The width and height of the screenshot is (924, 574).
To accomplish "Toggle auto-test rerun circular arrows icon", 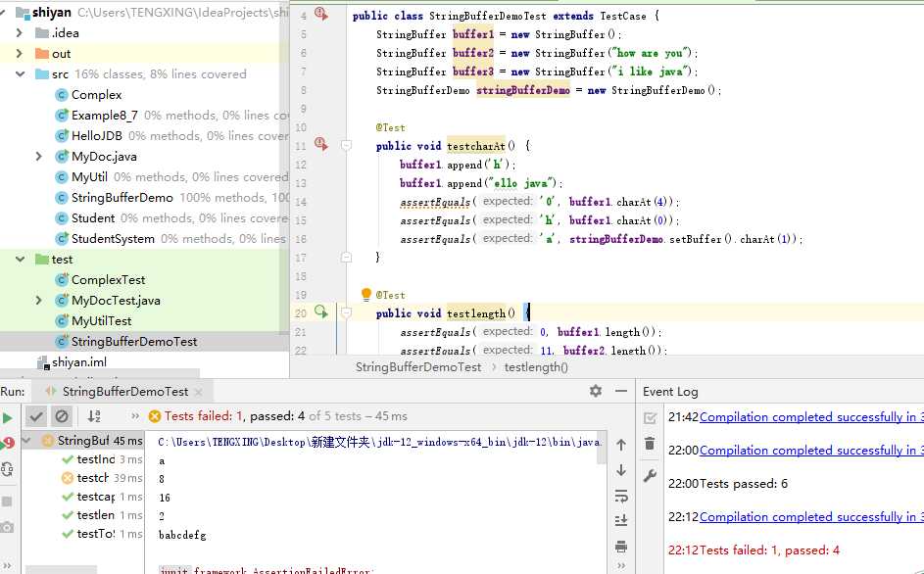I will [7, 469].
